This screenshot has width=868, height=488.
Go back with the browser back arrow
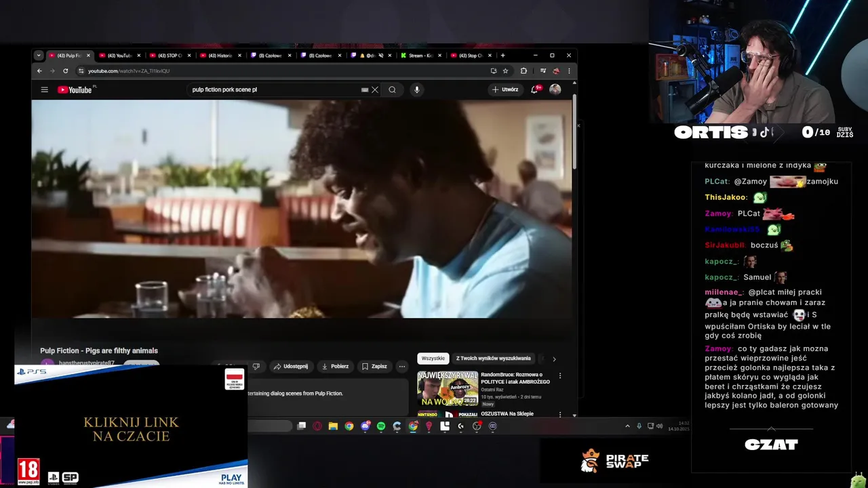pyautogui.click(x=39, y=70)
